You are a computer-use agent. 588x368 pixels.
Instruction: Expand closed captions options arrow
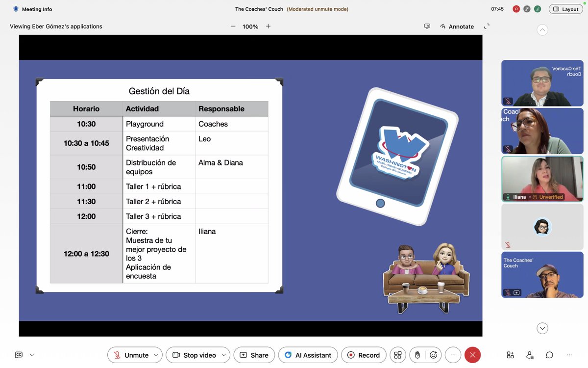point(32,355)
